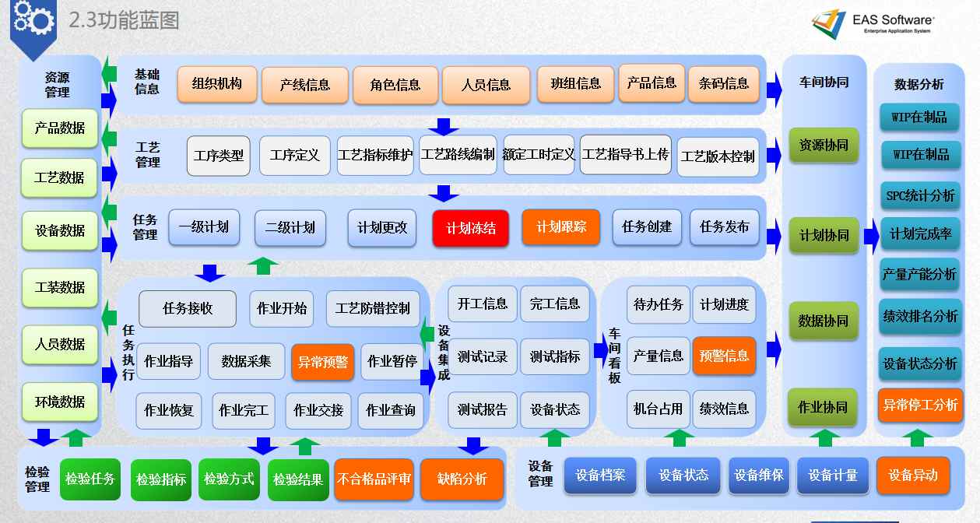
Task: Click the 任务接收 box
Action: 188,308
